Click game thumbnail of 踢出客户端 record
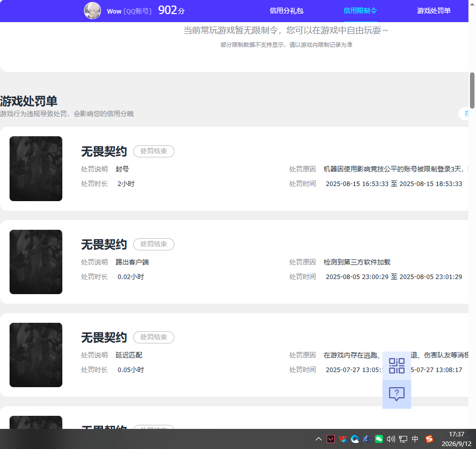This screenshot has height=449, width=476. [x=36, y=261]
